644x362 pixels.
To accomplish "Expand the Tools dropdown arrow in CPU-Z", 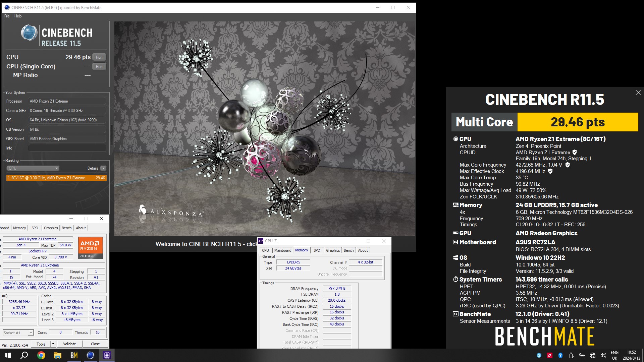I will (x=53, y=344).
